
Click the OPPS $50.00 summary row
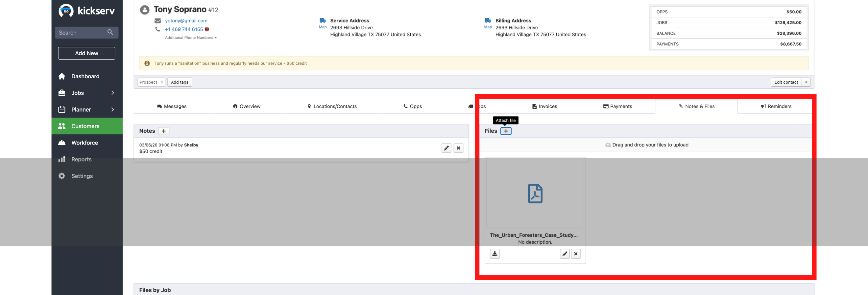click(729, 12)
